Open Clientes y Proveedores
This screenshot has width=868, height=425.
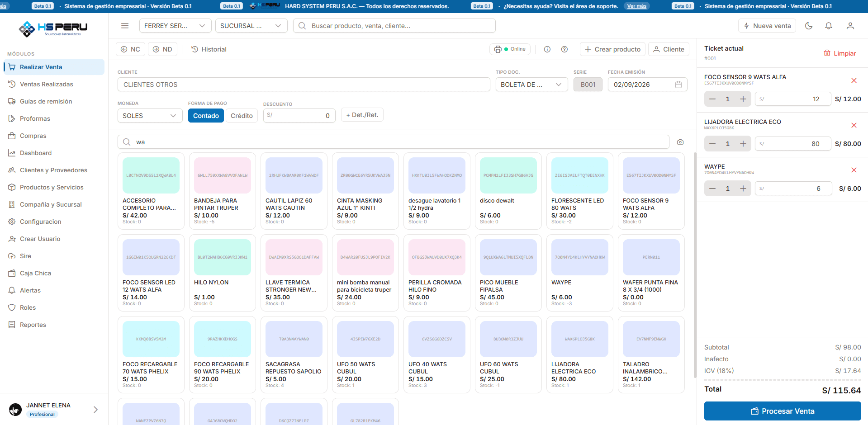54,170
